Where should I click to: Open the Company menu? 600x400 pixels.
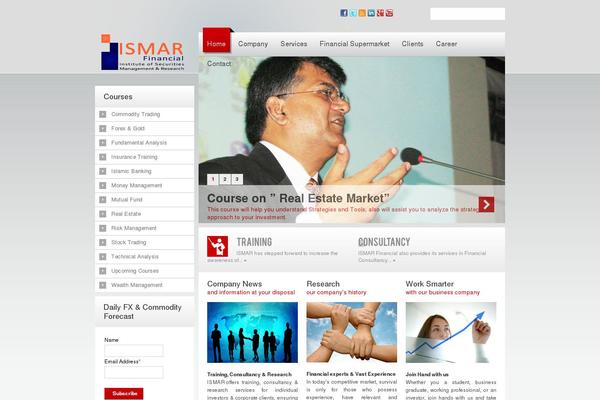253,44
